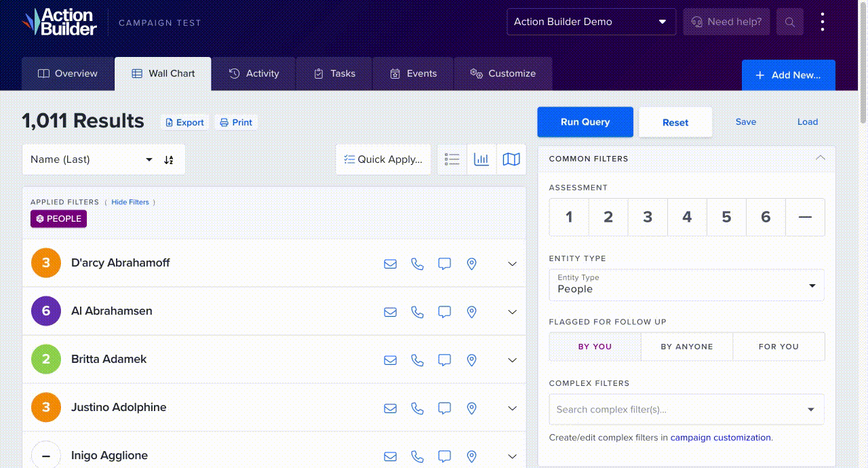This screenshot has height=468, width=868.
Task: Select assessment filter 5
Action: pos(726,217)
